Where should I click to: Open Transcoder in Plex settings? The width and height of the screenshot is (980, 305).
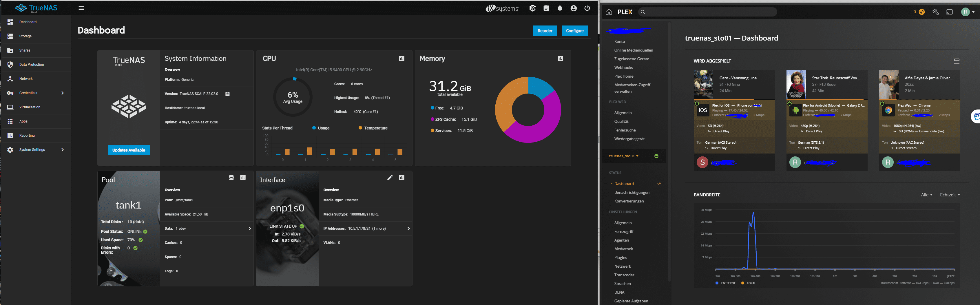click(x=624, y=275)
